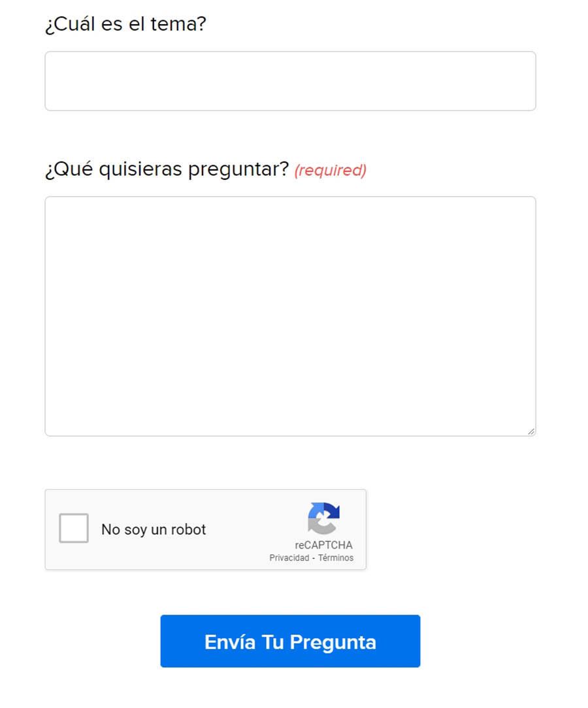588x708 pixels.
Task: Click the "¿Cuál es el tema?" label
Action: (x=125, y=25)
